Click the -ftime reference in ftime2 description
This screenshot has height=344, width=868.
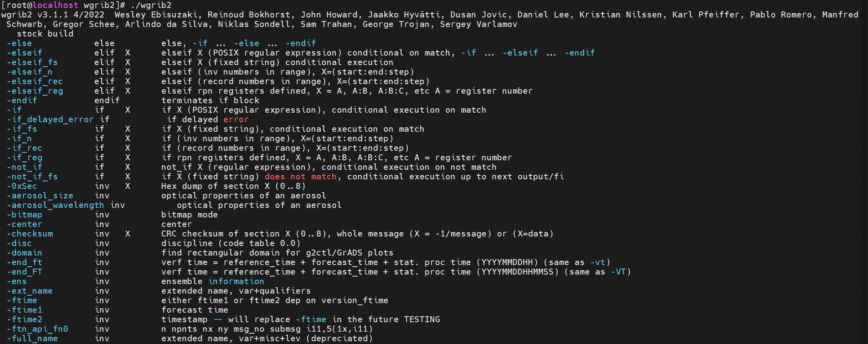coord(311,319)
